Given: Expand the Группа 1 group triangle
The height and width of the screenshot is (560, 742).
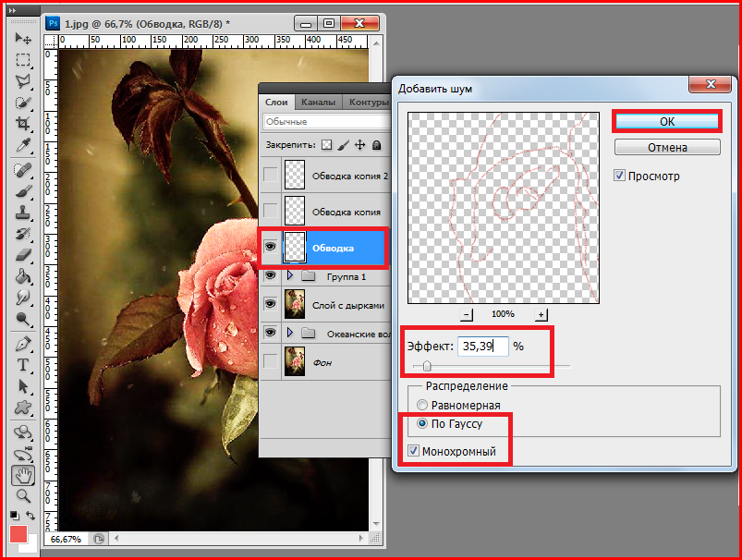Looking at the screenshot, I should coord(290,275).
